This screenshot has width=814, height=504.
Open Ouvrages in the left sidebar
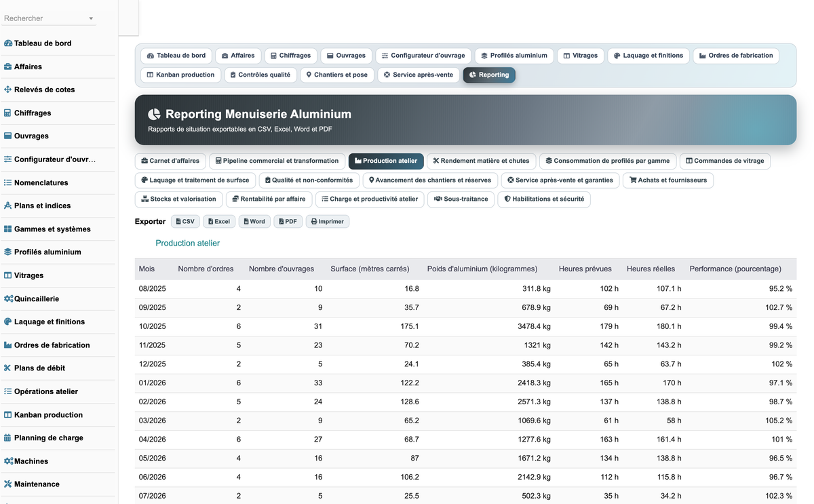[58, 136]
